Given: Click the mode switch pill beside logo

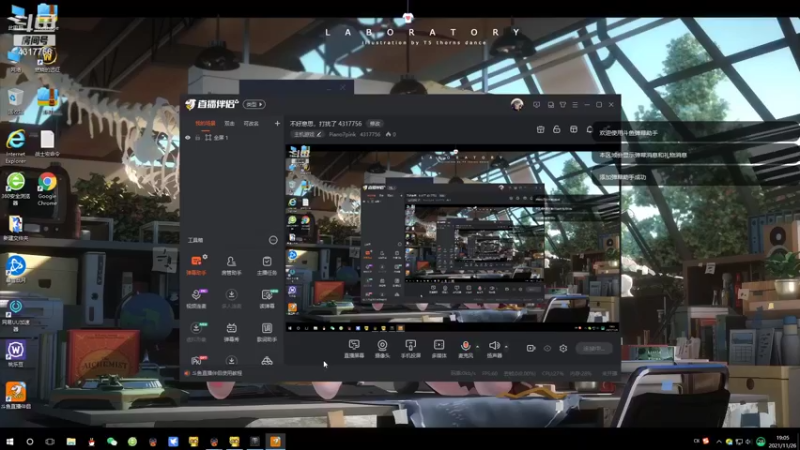Looking at the screenshot, I should click(x=254, y=104).
